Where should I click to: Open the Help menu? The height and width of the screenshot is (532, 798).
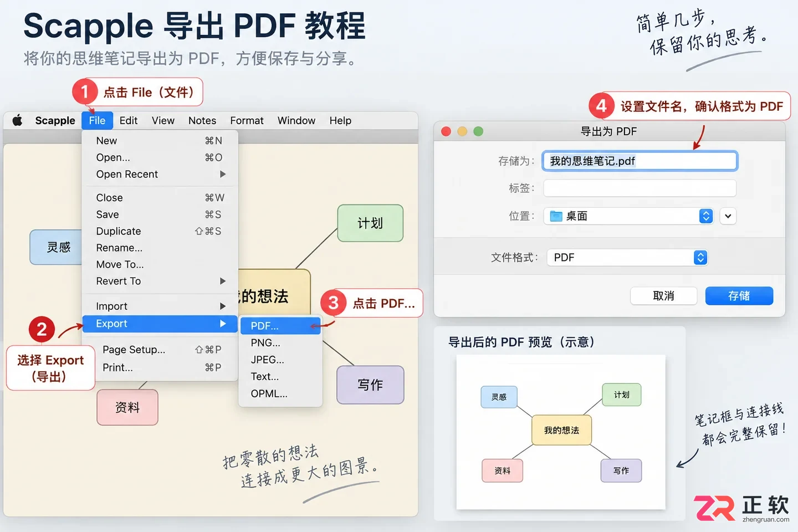[x=340, y=120]
